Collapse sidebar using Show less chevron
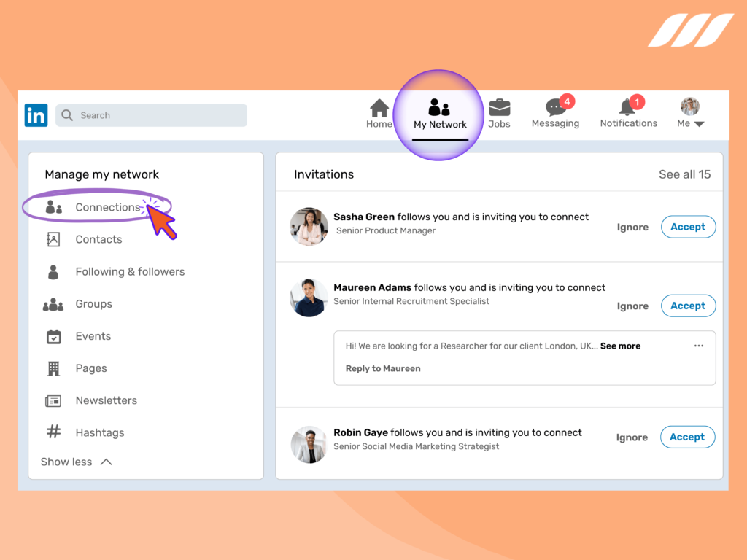747x560 pixels. coord(106,461)
